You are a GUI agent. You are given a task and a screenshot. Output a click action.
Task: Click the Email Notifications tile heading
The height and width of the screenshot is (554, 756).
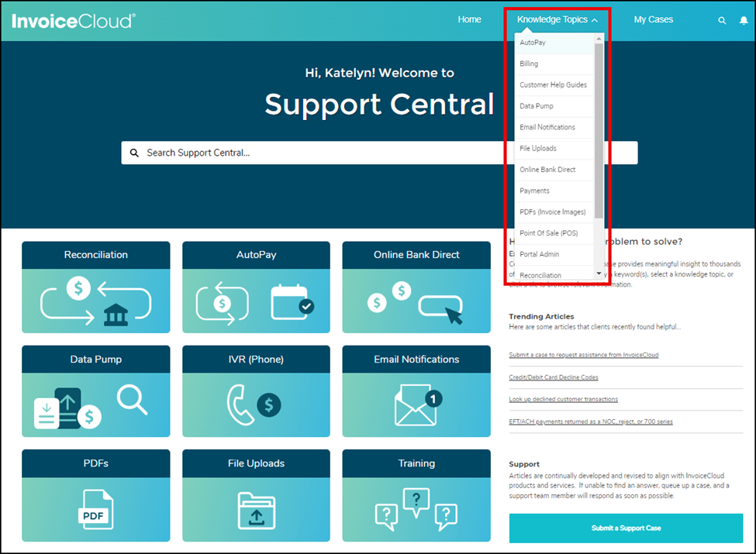tap(416, 360)
